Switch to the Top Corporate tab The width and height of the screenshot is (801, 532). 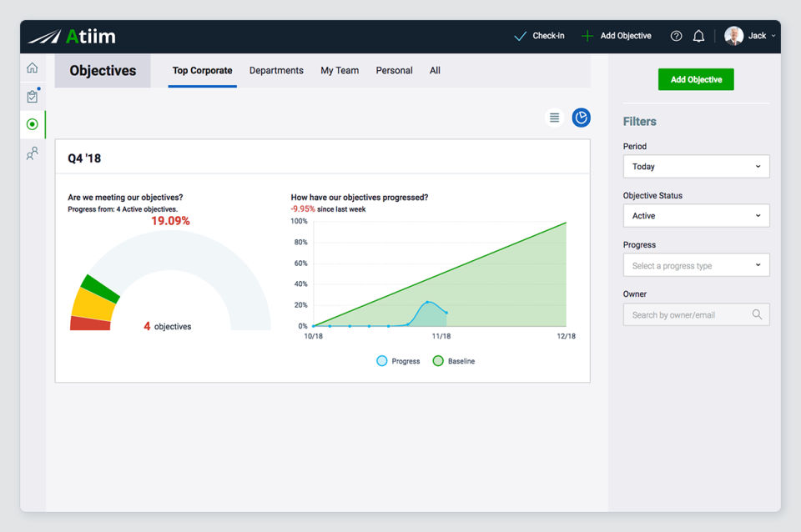(x=202, y=70)
